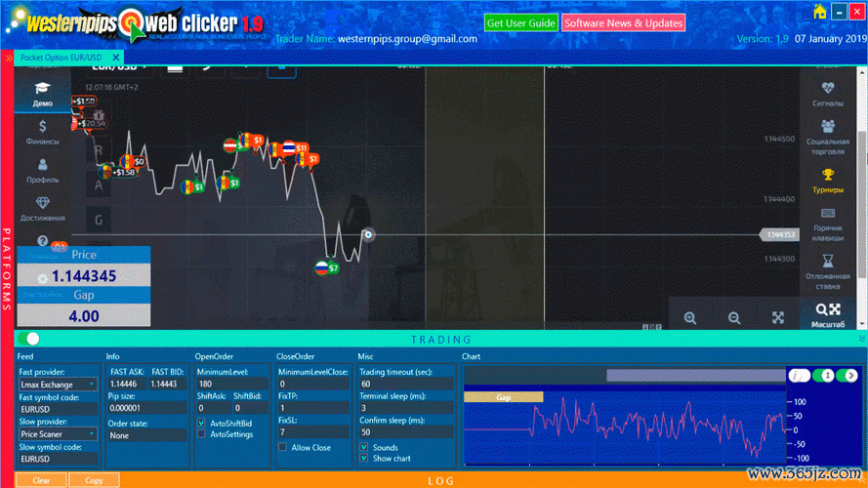This screenshot has height=488, width=868.
Task: Open Software News & Updates
Action: coord(623,22)
